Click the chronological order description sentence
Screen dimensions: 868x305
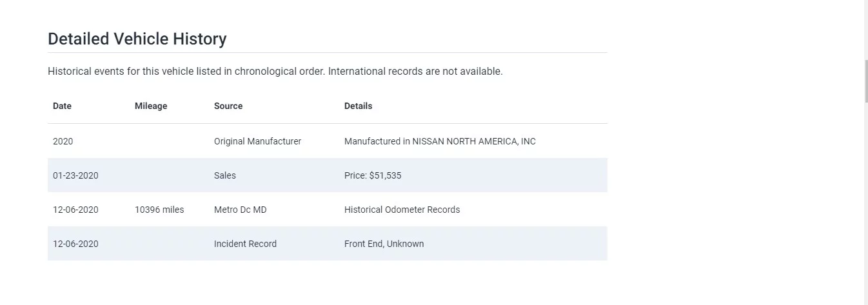[275, 71]
